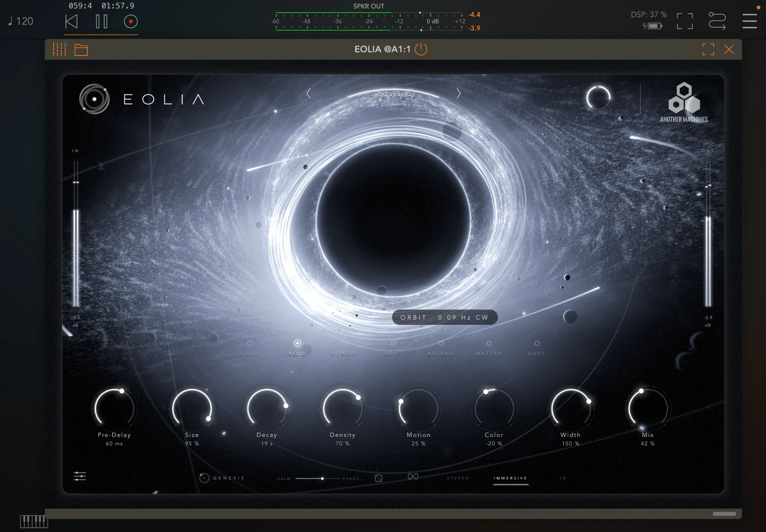Open the hamburger main menu
Screen dimensions: 766x532
point(750,21)
